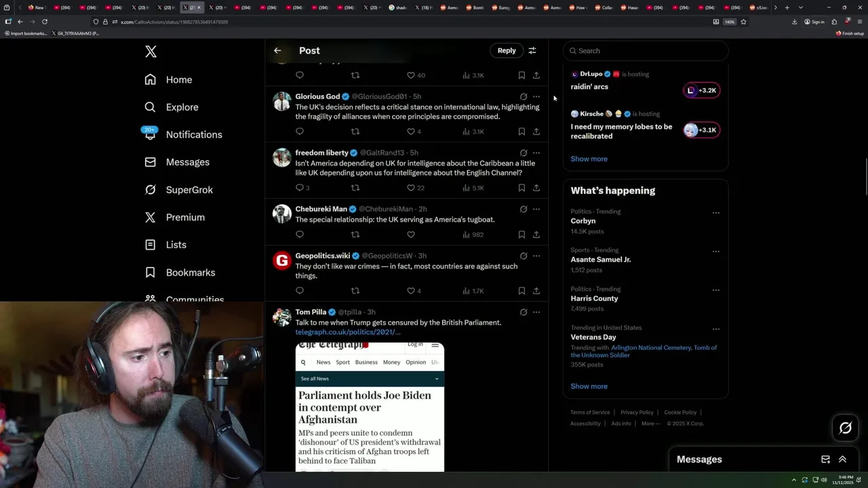Open the Corbyn trending topic
Screen dimensions: 868x488
583,221
